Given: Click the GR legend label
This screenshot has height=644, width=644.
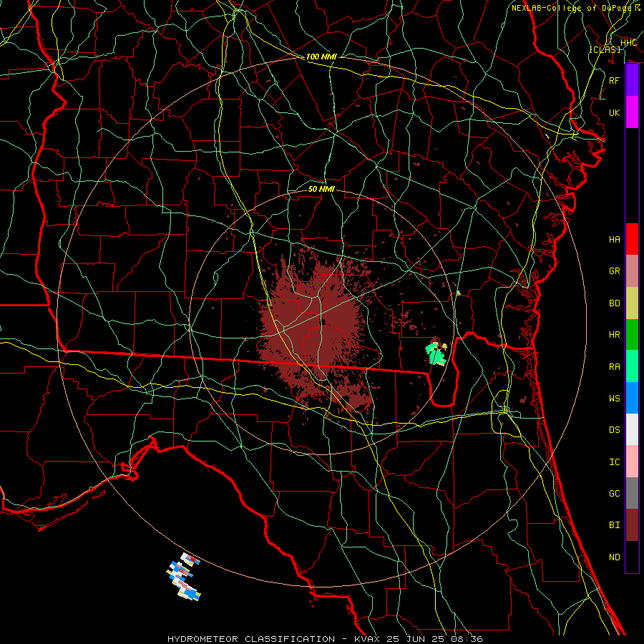Looking at the screenshot, I should coord(615,271).
